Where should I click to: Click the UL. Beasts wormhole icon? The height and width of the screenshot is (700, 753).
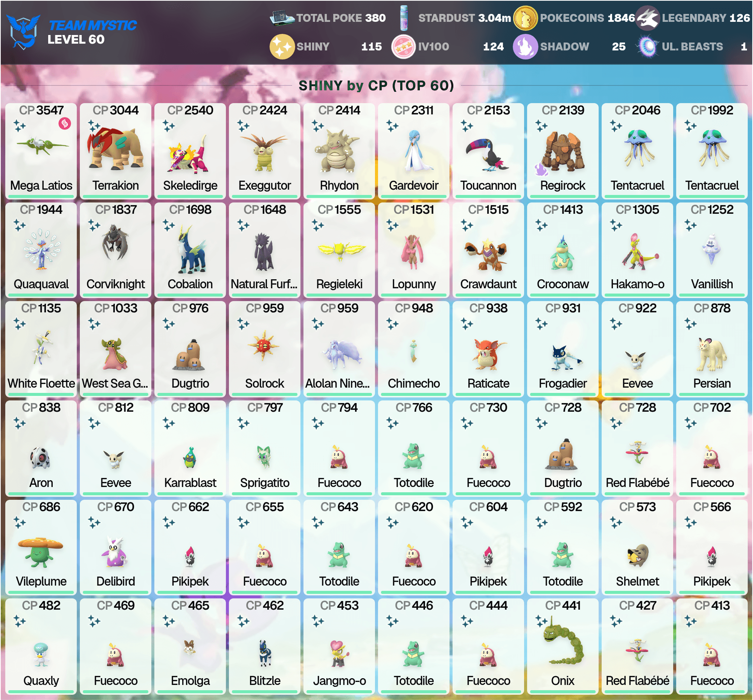[x=648, y=47]
